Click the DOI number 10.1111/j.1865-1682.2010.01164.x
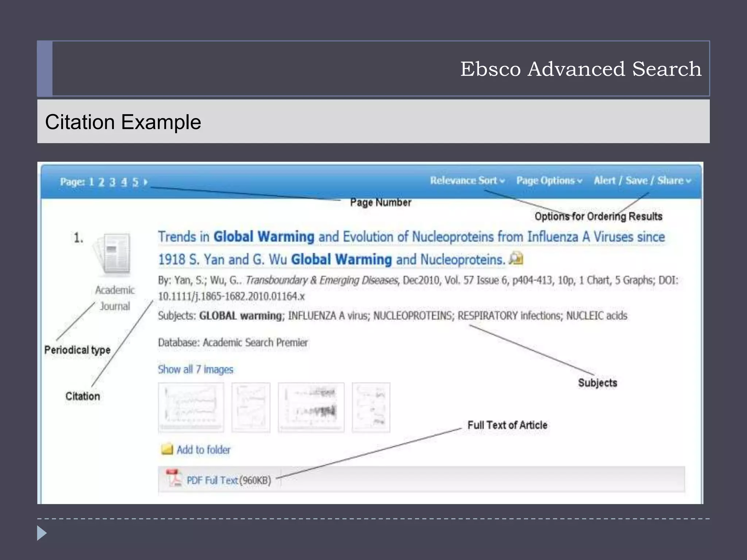This screenshot has height=560, width=747. click(231, 296)
